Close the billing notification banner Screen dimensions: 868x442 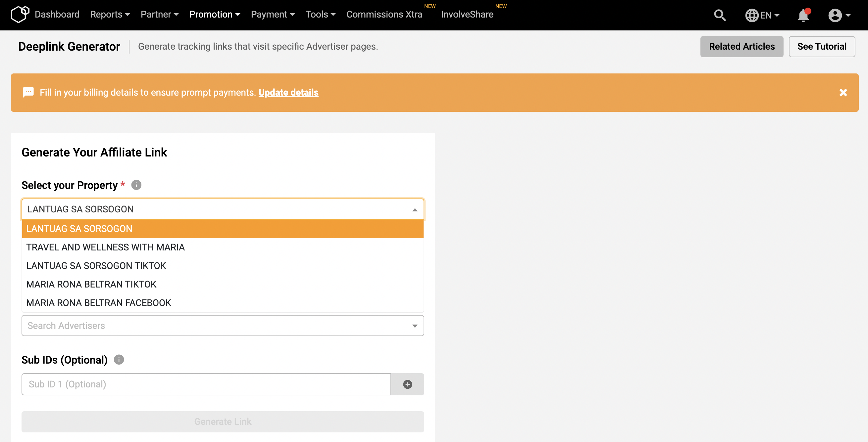843,92
